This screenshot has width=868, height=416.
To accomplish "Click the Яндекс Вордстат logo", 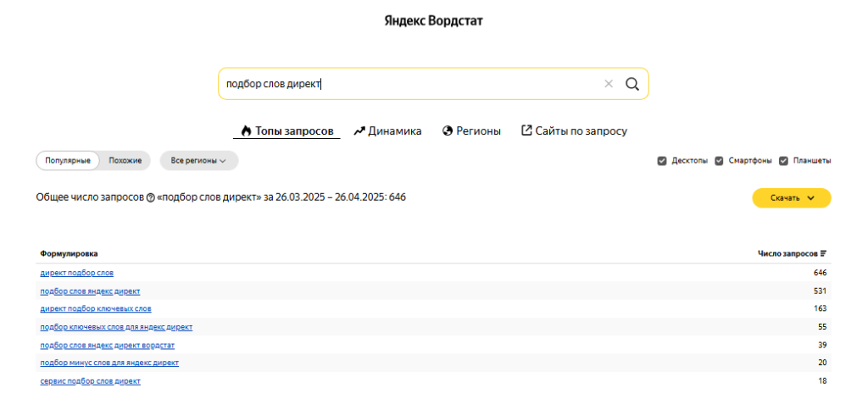I will coord(434,21).
